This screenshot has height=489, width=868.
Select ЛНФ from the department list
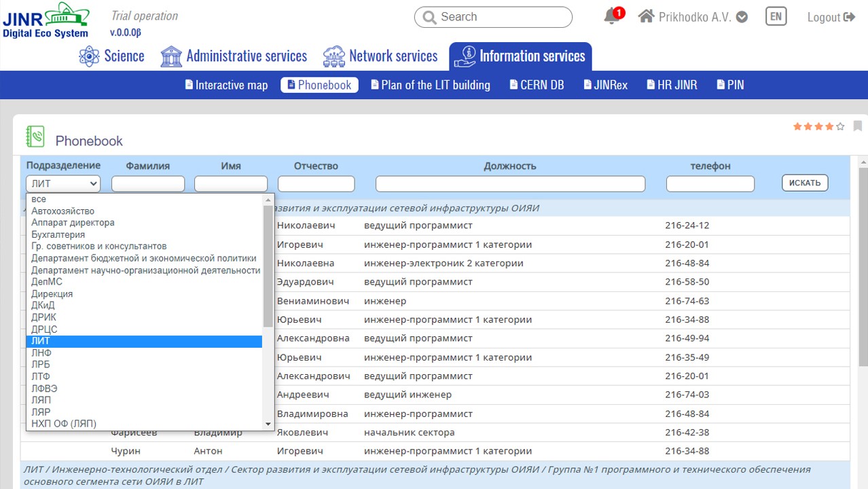coord(41,352)
